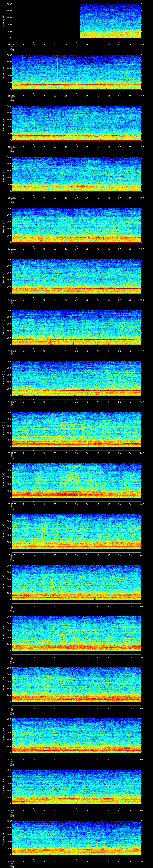Click the '11:00' end time label
153x868 pixels.
click(x=141, y=351)
